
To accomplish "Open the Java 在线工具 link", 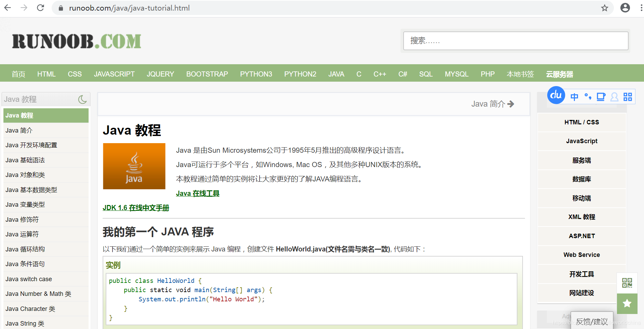I will click(198, 193).
